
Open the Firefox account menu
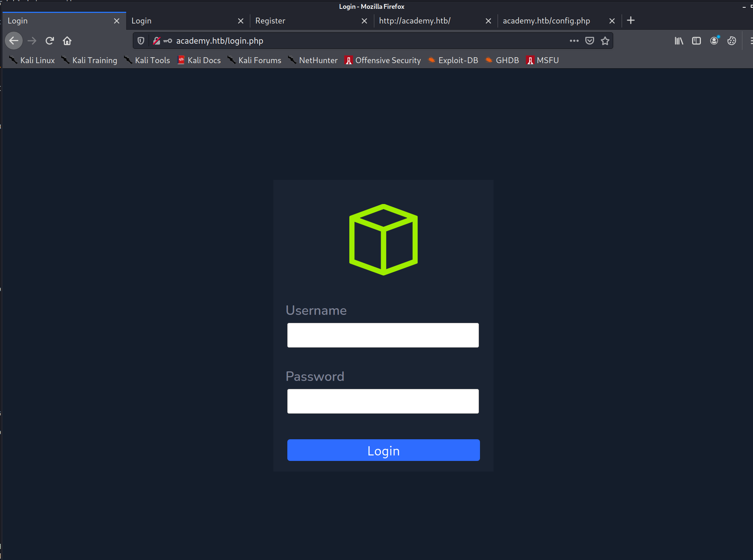[714, 41]
